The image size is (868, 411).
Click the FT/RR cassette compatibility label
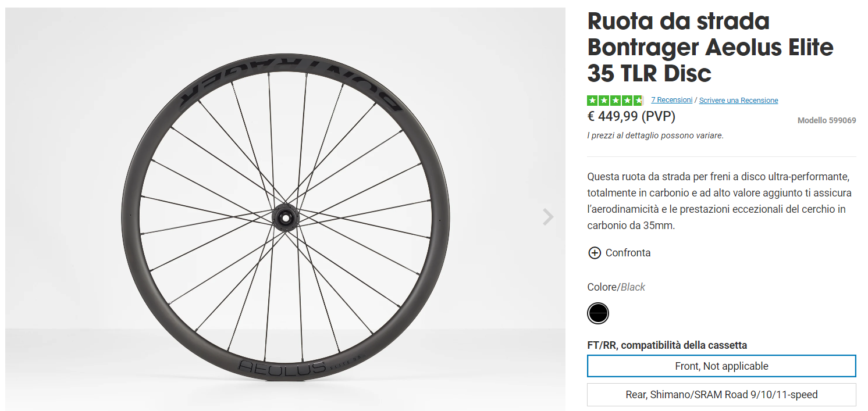tap(667, 345)
